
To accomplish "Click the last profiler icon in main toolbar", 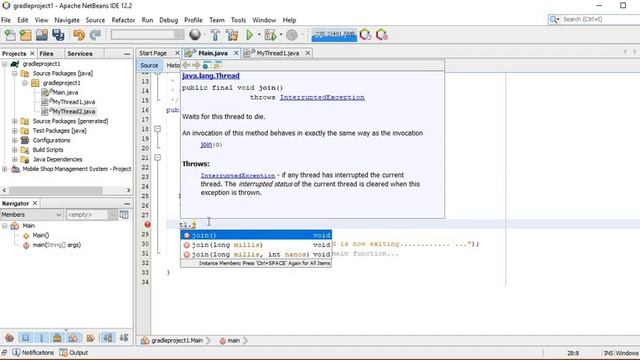I will (x=382, y=35).
